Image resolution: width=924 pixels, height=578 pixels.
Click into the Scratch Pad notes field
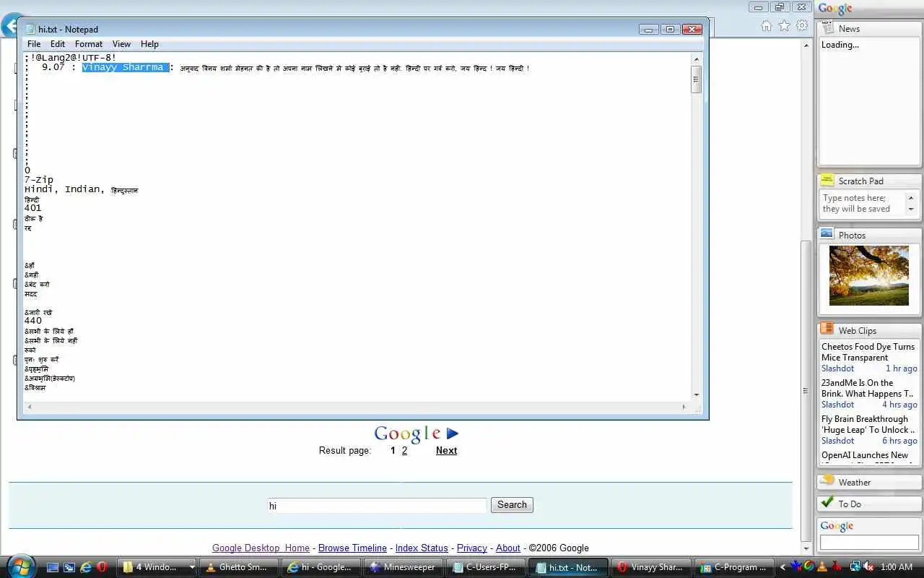(x=863, y=203)
